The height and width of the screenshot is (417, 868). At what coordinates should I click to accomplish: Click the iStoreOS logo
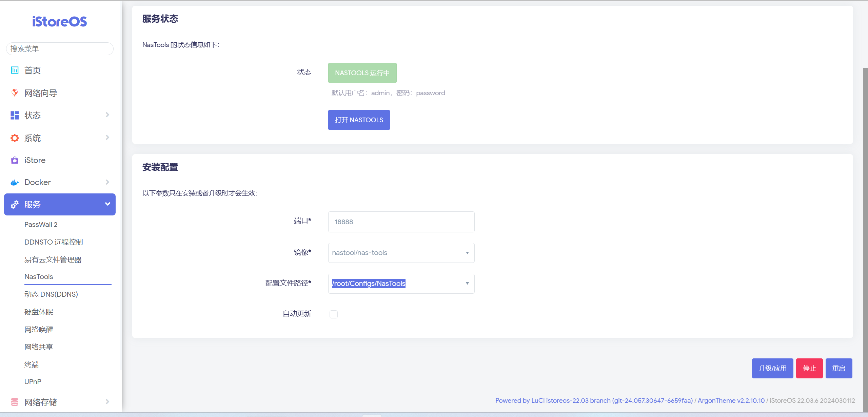point(59,22)
